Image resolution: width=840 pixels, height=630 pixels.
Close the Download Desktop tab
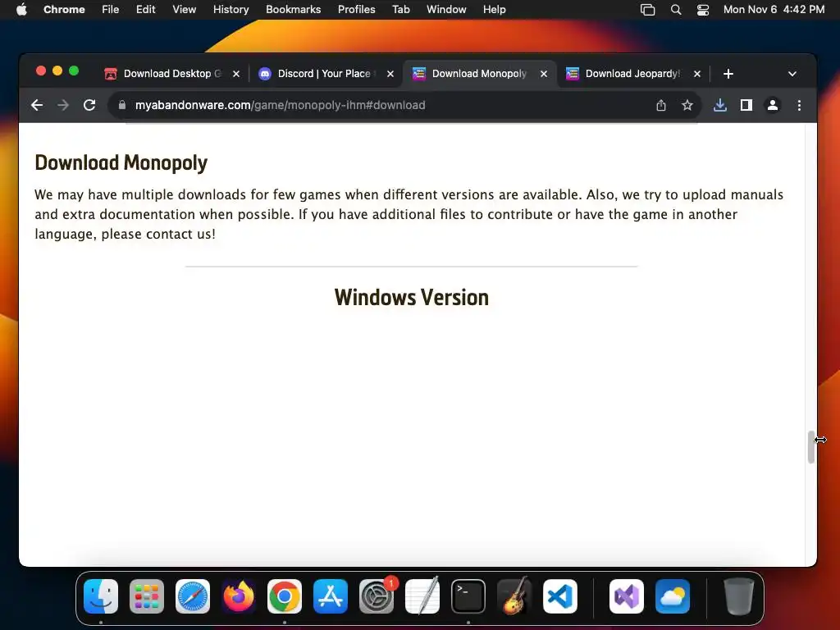coord(236,74)
